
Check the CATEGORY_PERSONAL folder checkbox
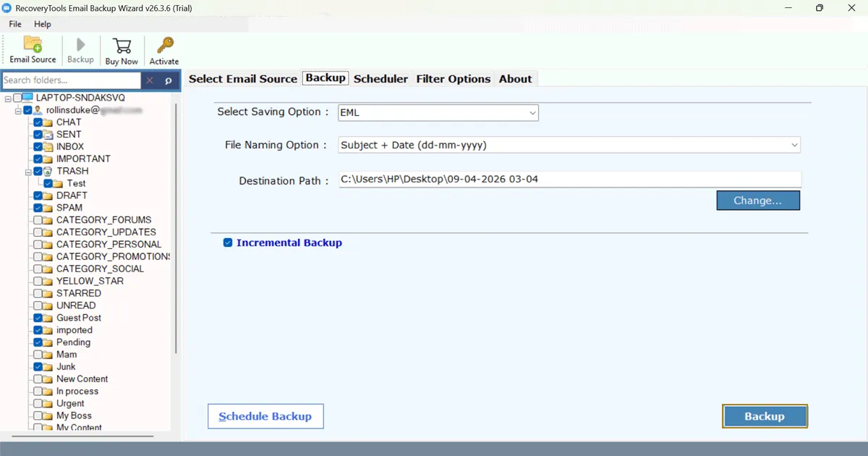point(38,245)
